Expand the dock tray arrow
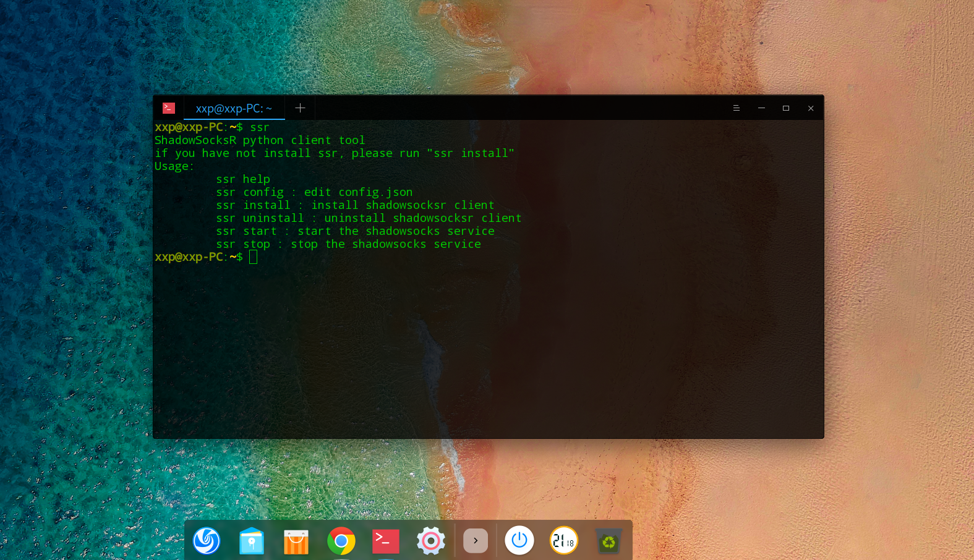974x560 pixels. coord(476,541)
